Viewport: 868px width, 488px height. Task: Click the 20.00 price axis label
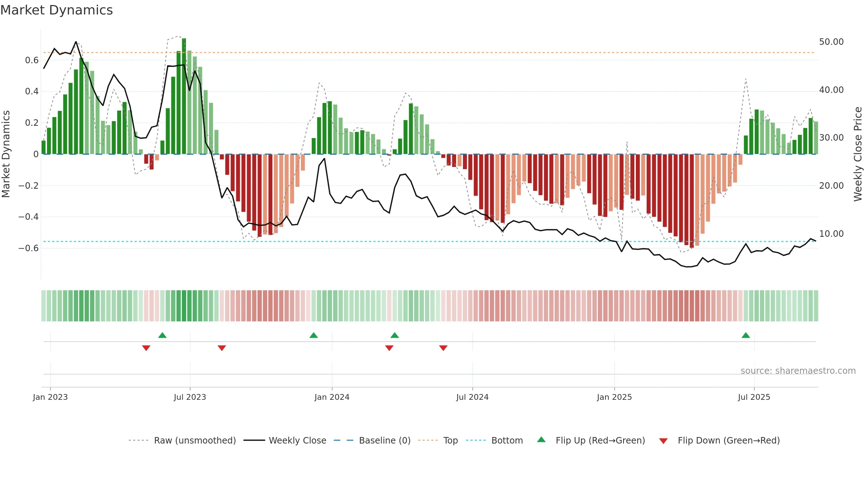click(x=831, y=185)
